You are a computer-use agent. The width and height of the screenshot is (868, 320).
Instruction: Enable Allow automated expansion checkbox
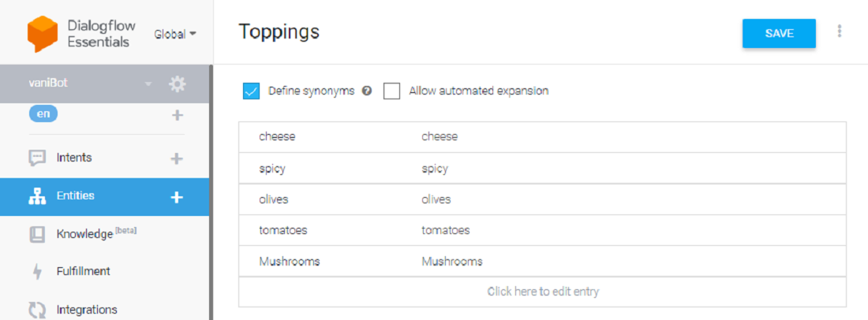(391, 91)
